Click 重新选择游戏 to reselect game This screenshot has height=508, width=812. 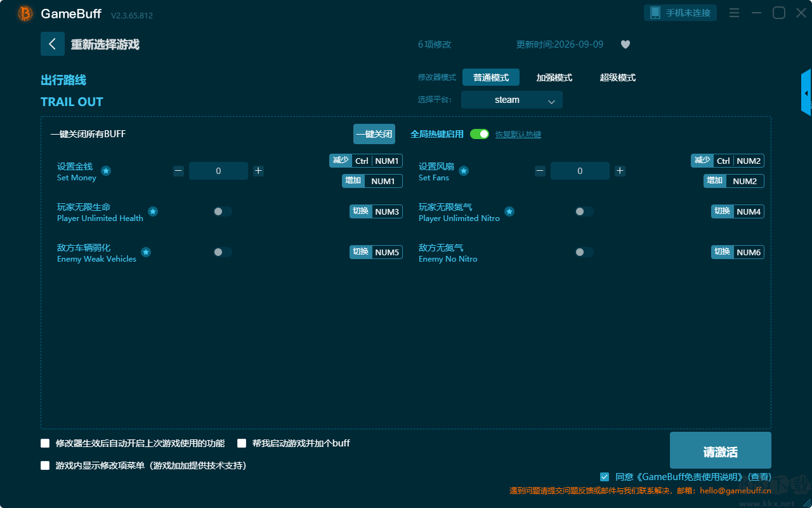105,44
